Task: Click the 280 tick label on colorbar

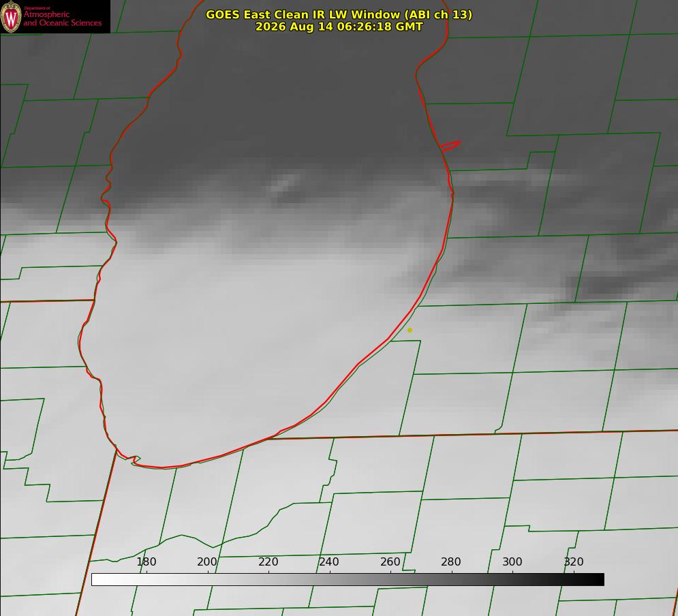Action: click(450, 561)
